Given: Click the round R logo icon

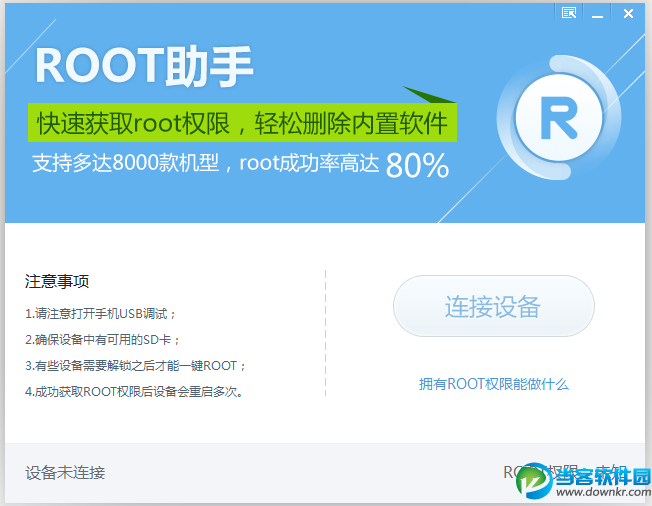Looking at the screenshot, I should pos(558,118).
